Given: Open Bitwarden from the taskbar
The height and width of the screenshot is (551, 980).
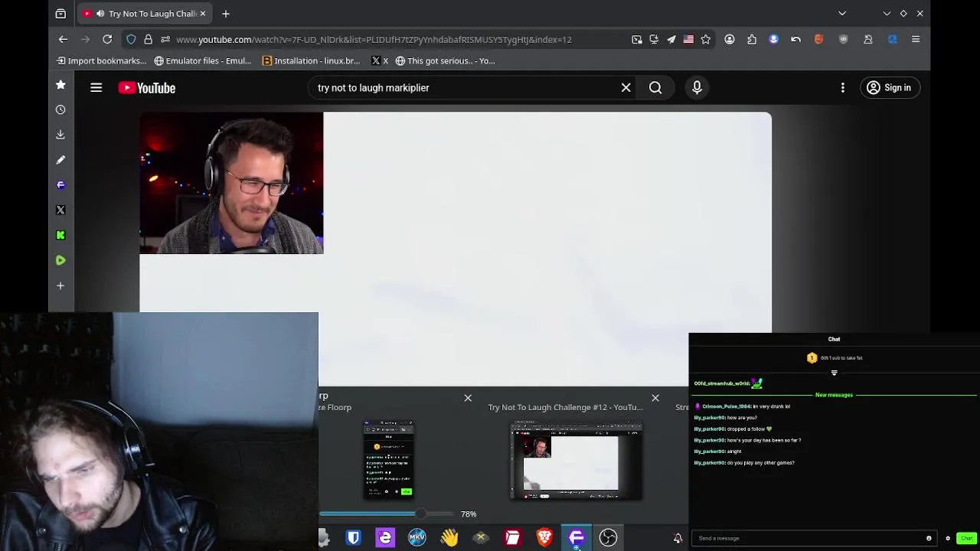Looking at the screenshot, I should [353, 537].
